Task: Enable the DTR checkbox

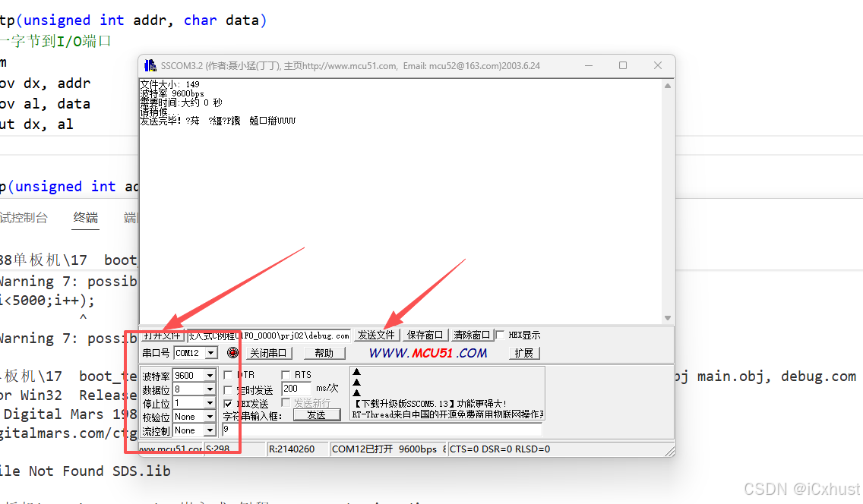Action: 228,375
